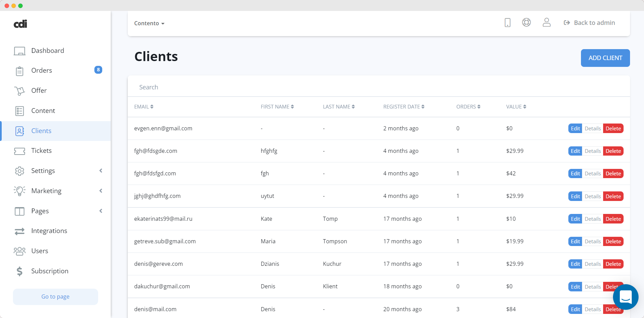
Task: Edit client jghj@ghdfhfg.com
Action: 575,196
